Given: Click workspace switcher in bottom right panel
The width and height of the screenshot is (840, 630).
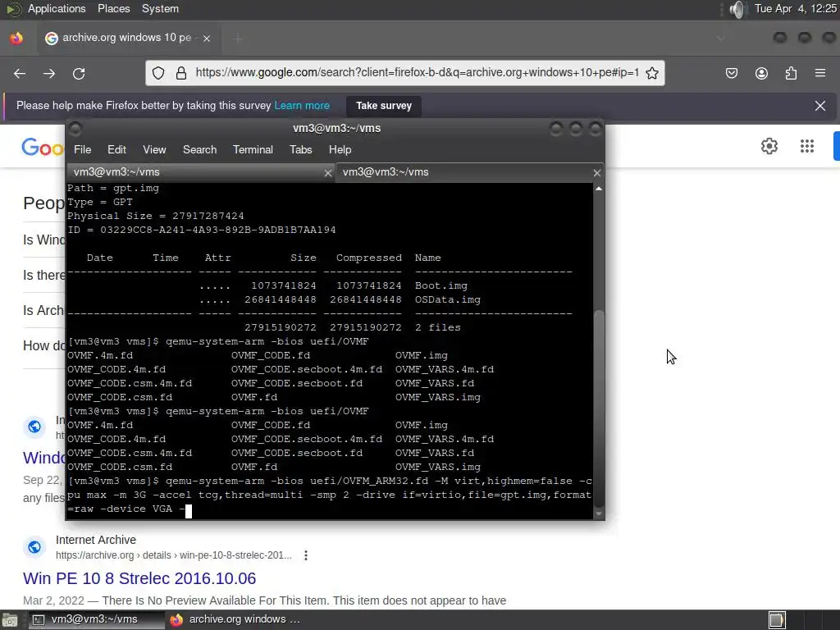Looking at the screenshot, I should pos(777,620).
